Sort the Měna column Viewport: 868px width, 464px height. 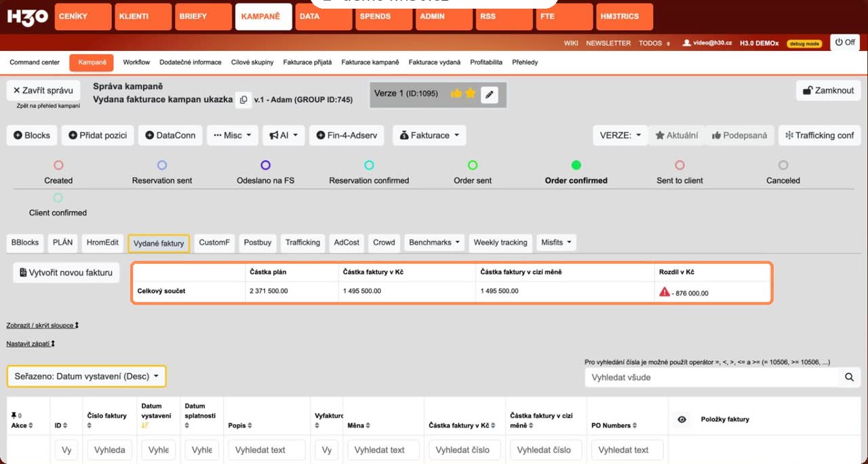point(368,426)
